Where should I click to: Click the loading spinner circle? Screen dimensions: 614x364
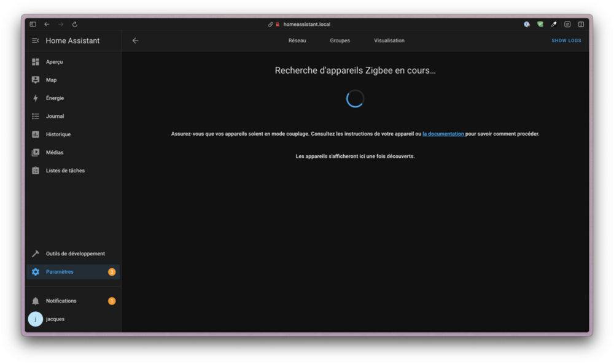[x=355, y=99]
